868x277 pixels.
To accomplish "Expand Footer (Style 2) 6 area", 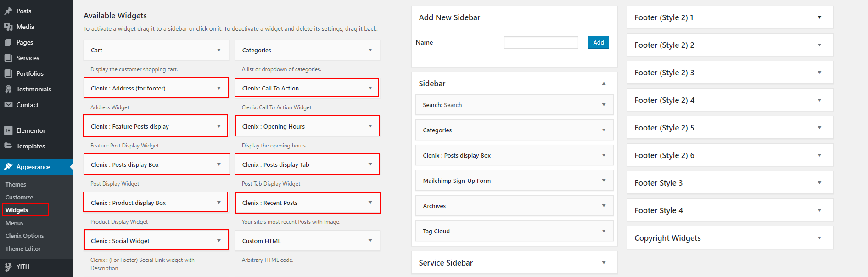I will pos(819,155).
